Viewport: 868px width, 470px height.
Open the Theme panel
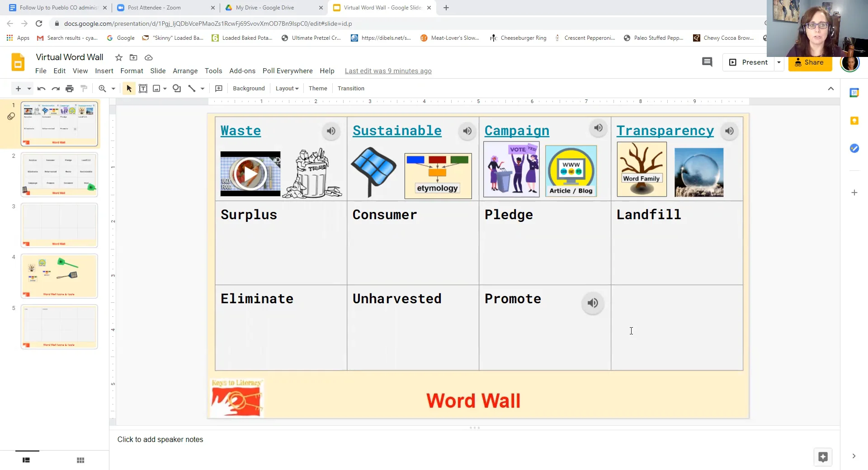coord(318,88)
